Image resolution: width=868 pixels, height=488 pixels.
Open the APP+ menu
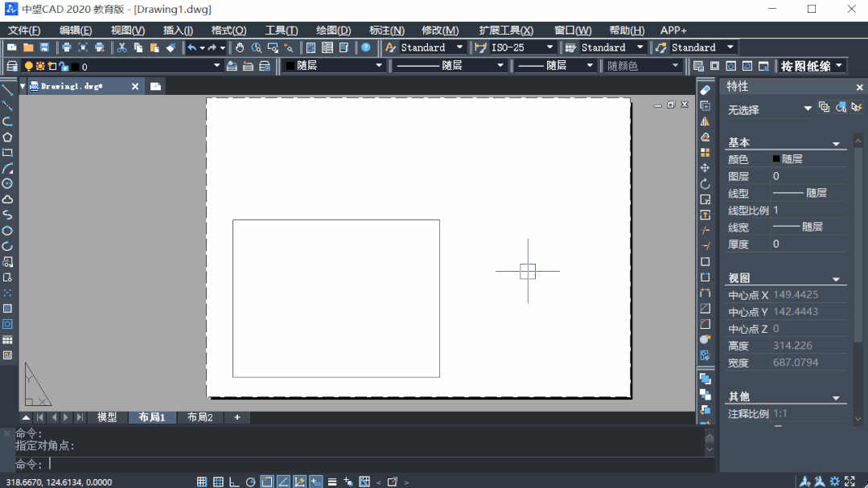[673, 31]
